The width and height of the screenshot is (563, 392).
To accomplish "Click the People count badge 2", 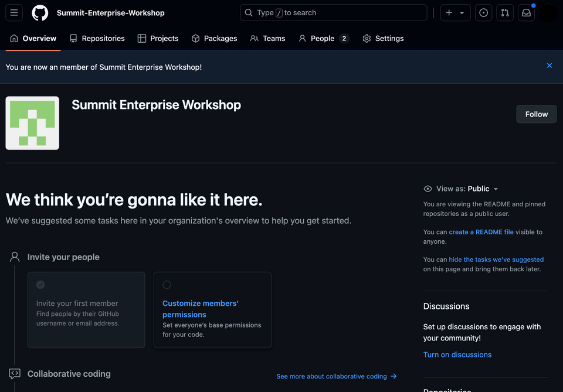I will coord(344,38).
